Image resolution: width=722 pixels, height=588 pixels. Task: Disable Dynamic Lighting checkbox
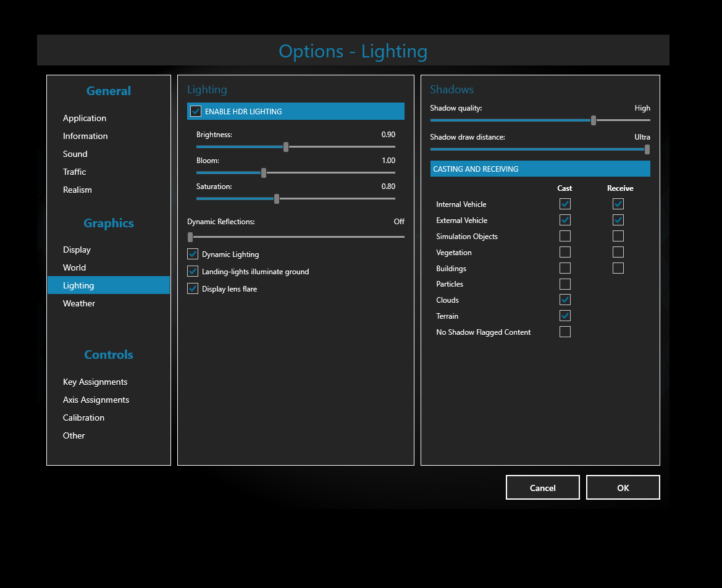[193, 254]
